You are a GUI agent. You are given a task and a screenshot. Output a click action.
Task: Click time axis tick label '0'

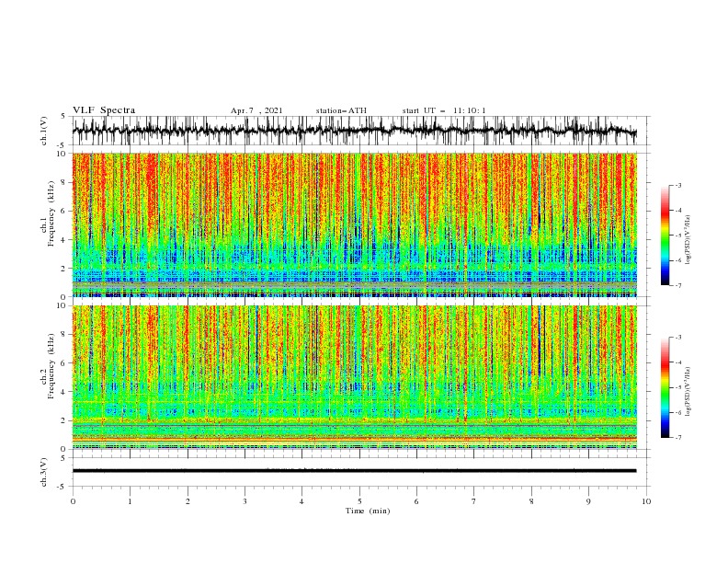click(73, 501)
